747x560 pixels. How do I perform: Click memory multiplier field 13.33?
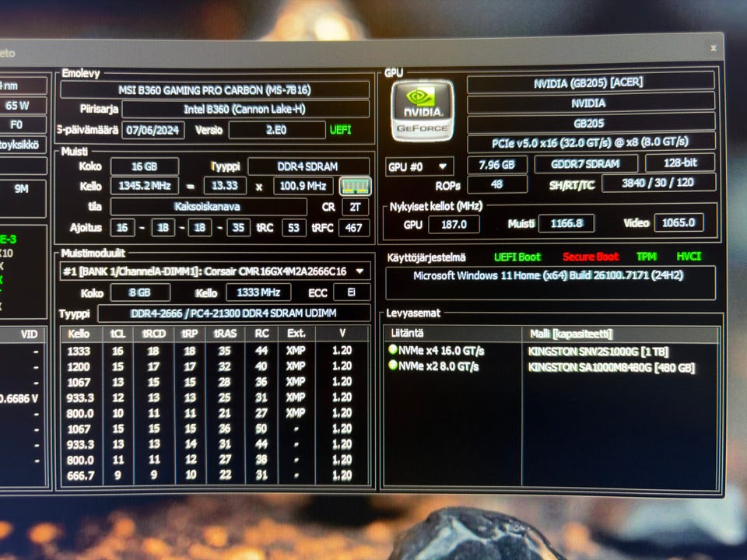click(x=225, y=186)
